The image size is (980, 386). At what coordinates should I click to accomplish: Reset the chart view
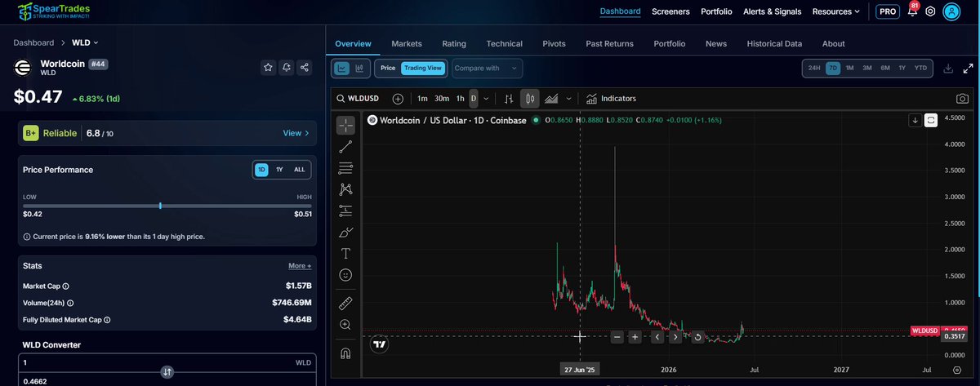click(697, 337)
